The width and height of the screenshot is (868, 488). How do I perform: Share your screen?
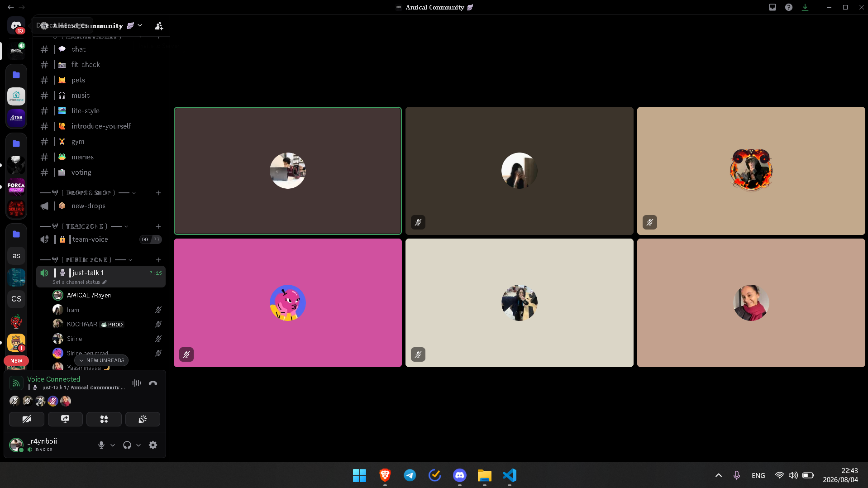pyautogui.click(x=65, y=419)
